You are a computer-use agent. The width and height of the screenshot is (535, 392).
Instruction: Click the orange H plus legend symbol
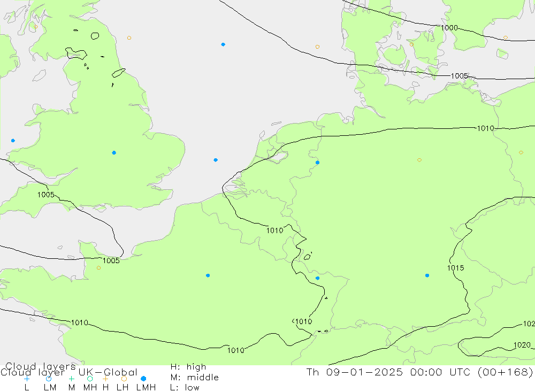tap(105, 379)
